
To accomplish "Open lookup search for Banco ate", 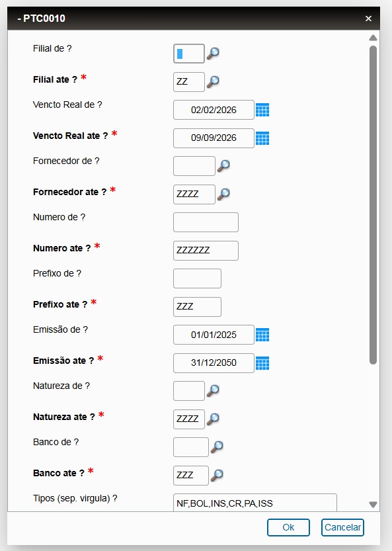I will (217, 475).
